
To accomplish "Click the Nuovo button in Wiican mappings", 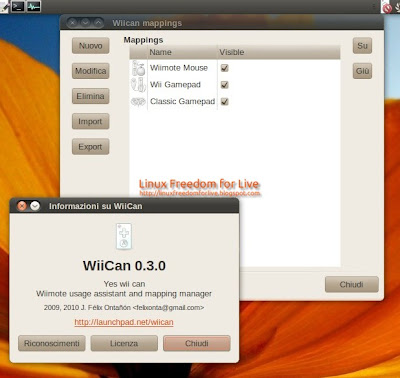I will (x=90, y=46).
